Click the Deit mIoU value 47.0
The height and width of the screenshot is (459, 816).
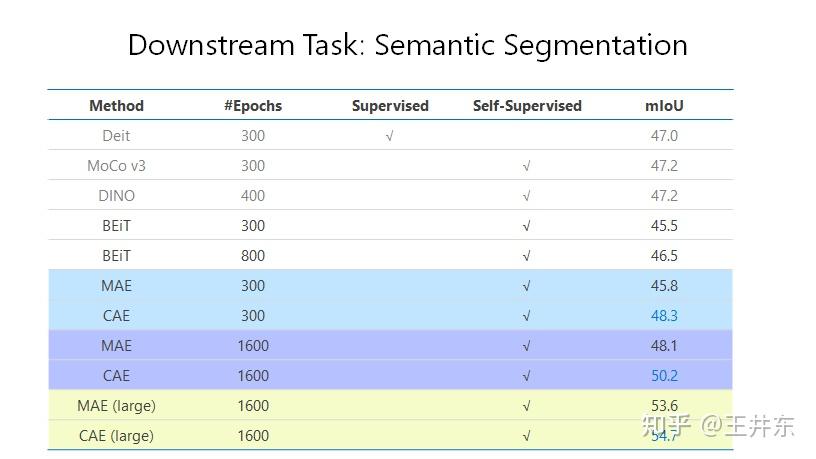664,136
